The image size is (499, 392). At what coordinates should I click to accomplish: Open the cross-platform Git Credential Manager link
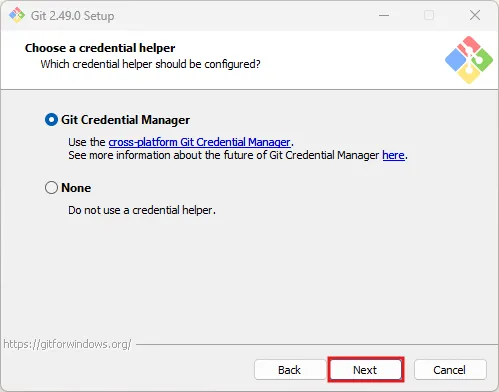199,142
